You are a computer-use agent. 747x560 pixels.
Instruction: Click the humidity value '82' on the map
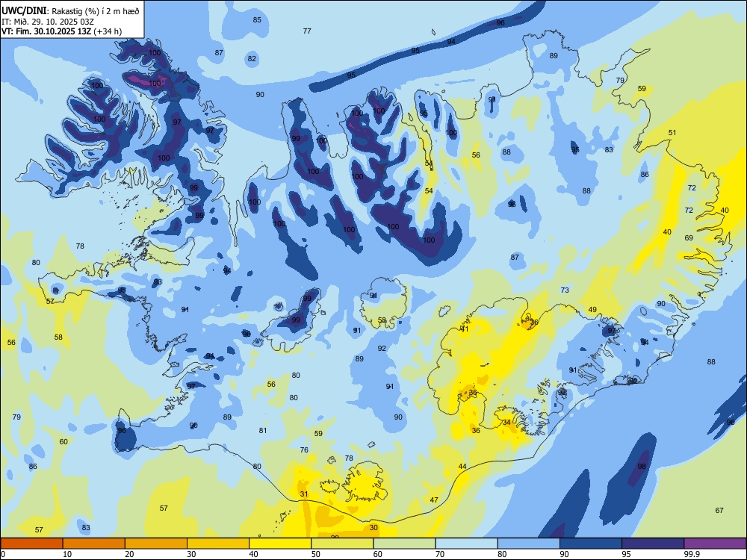point(252,58)
